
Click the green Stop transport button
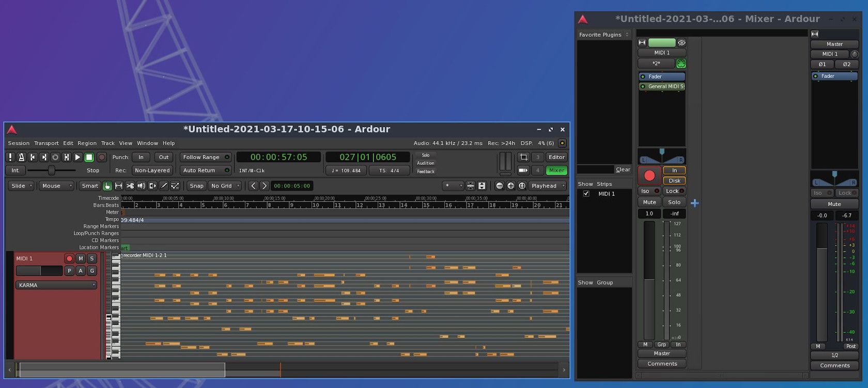pyautogui.click(x=89, y=157)
